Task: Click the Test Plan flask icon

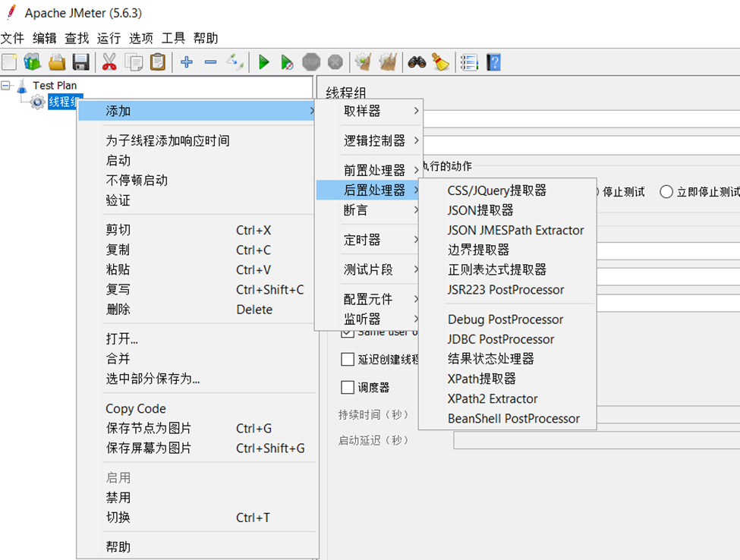Action: pyautogui.click(x=22, y=86)
